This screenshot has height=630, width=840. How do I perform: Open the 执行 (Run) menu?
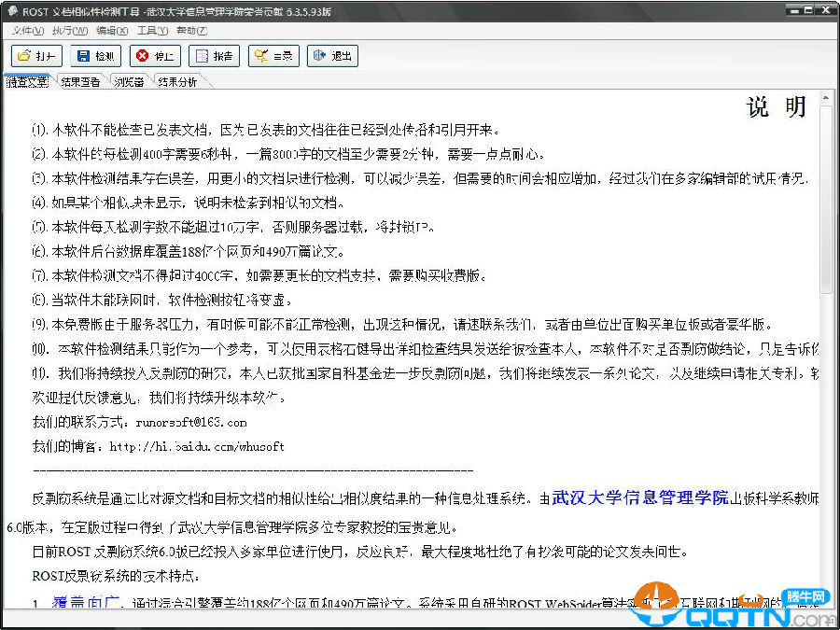click(69, 31)
